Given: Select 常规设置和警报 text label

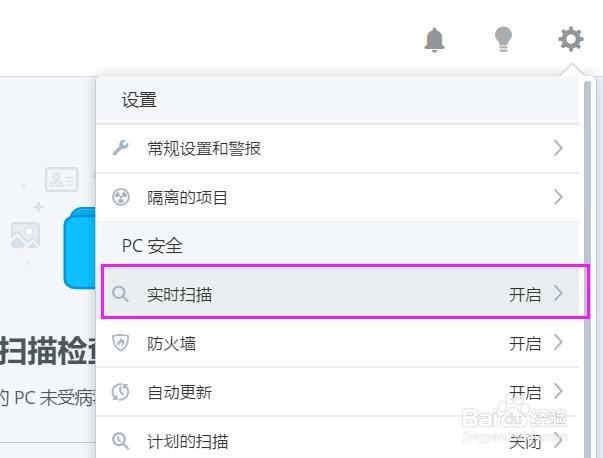Looking at the screenshot, I should pos(204,148).
